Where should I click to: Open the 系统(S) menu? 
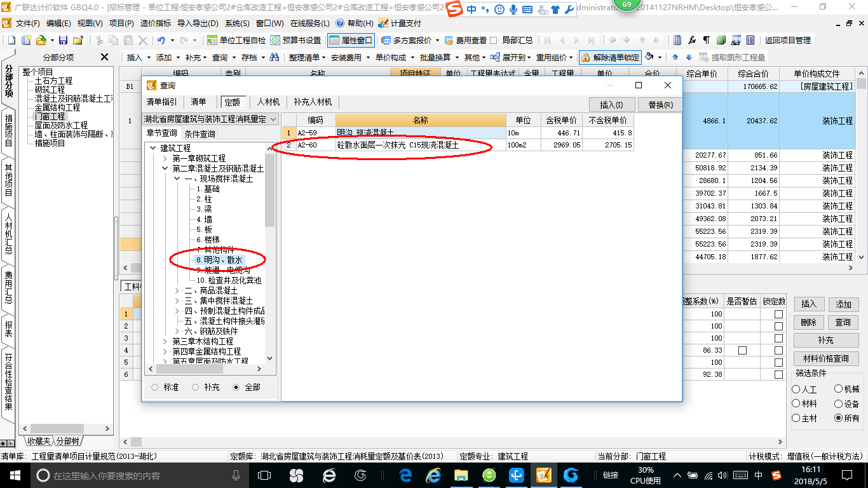point(237,24)
